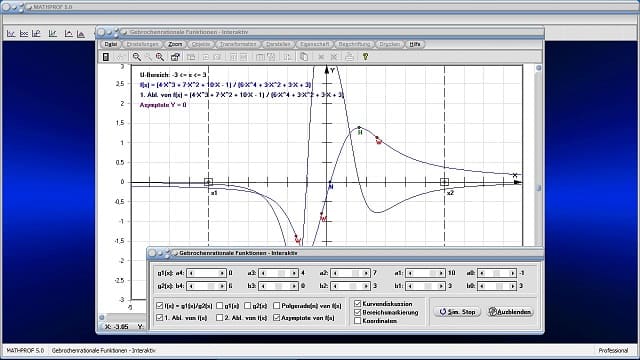Click the peaked-curve graph icon in main toolbar

pos(68,34)
